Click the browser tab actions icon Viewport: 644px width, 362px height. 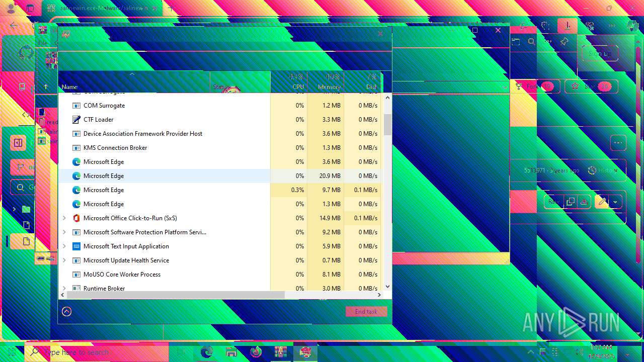[30, 8]
